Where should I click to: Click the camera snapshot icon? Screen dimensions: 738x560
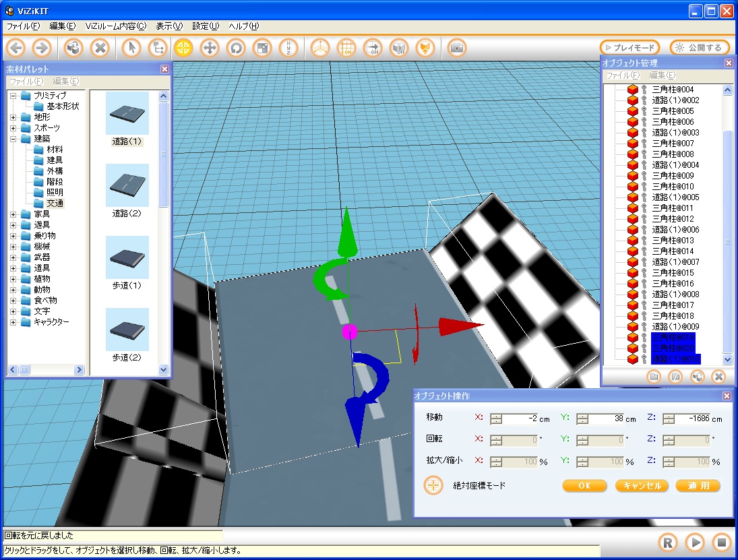coord(457,48)
